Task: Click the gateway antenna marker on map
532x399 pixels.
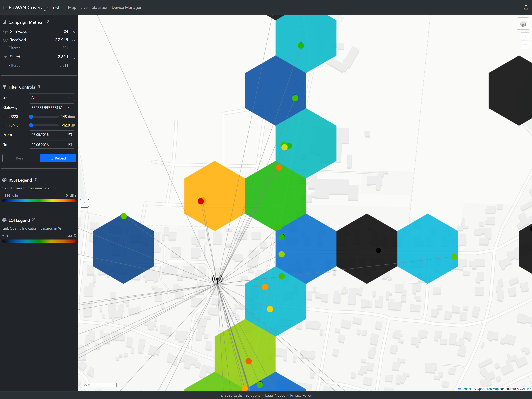Action: 217,280
